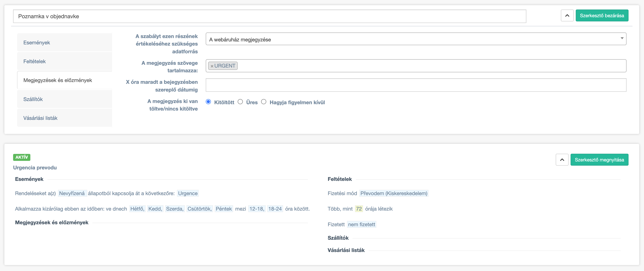Click the Urgencia prevodu rule title
Viewport: 644px width, 271px height.
[35, 167]
